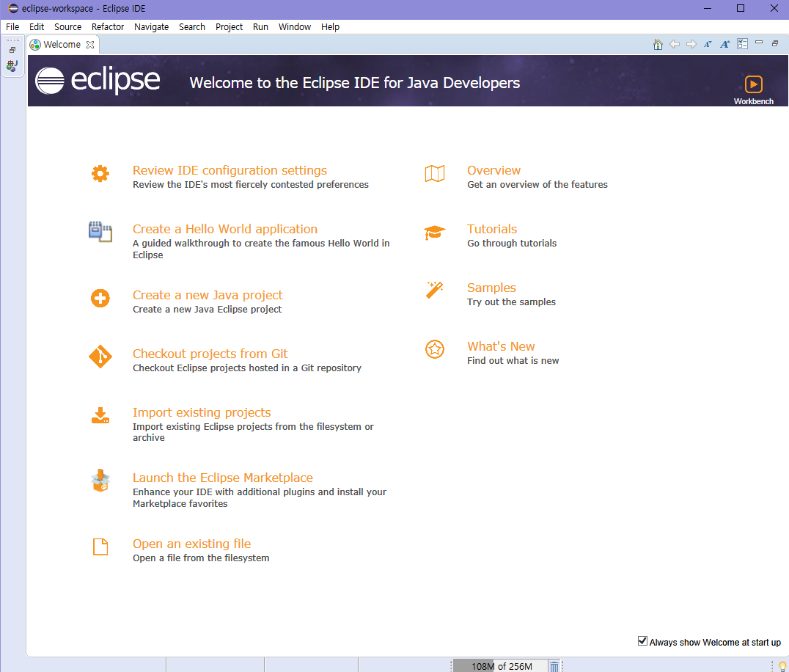Viewport: 789px width, 672px height.
Task: Click the Samples magic wand icon
Action: point(435,290)
